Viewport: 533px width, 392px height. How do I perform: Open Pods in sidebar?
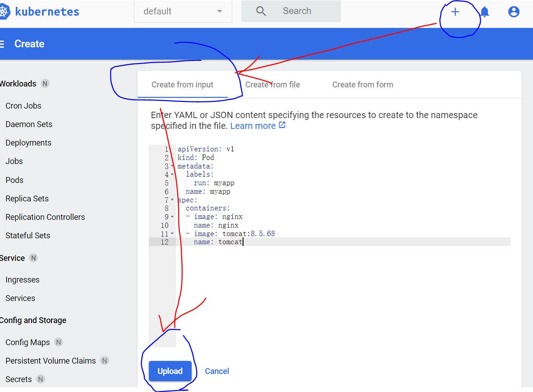(14, 180)
